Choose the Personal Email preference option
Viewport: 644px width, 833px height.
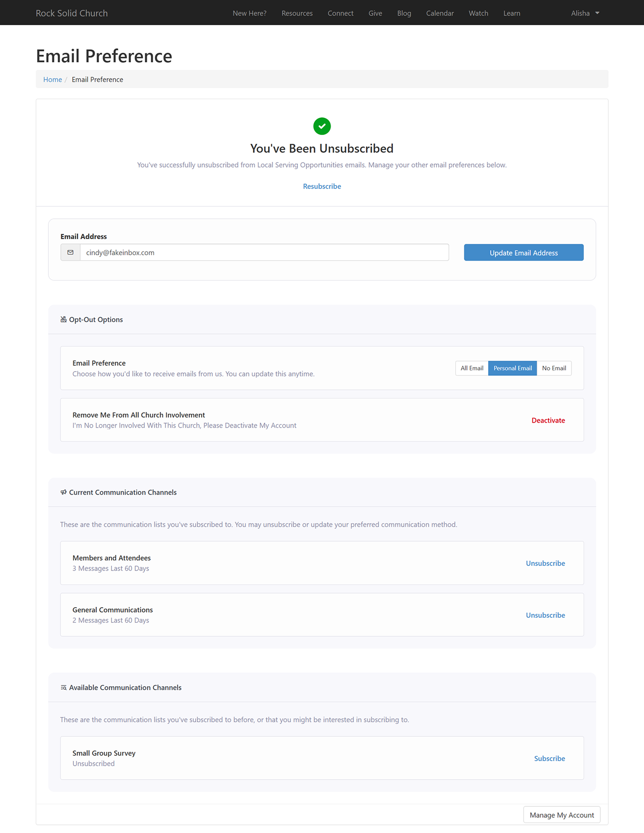coord(512,368)
